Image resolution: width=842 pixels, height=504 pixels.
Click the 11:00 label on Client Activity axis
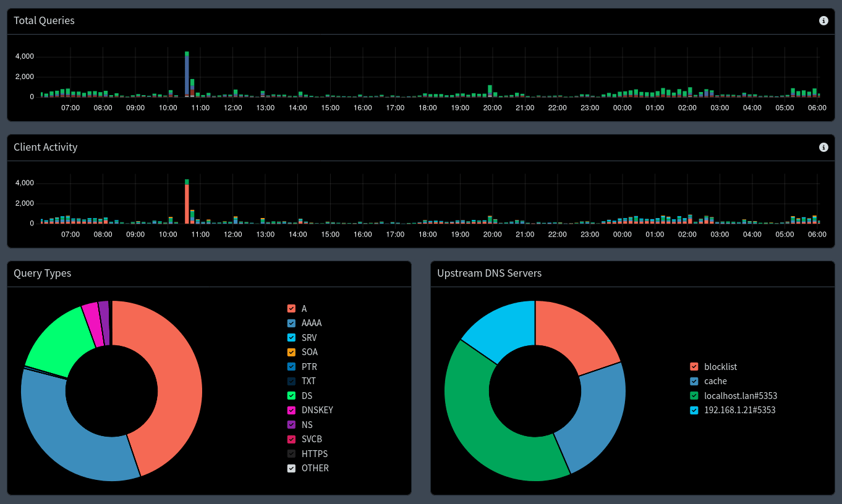point(200,234)
